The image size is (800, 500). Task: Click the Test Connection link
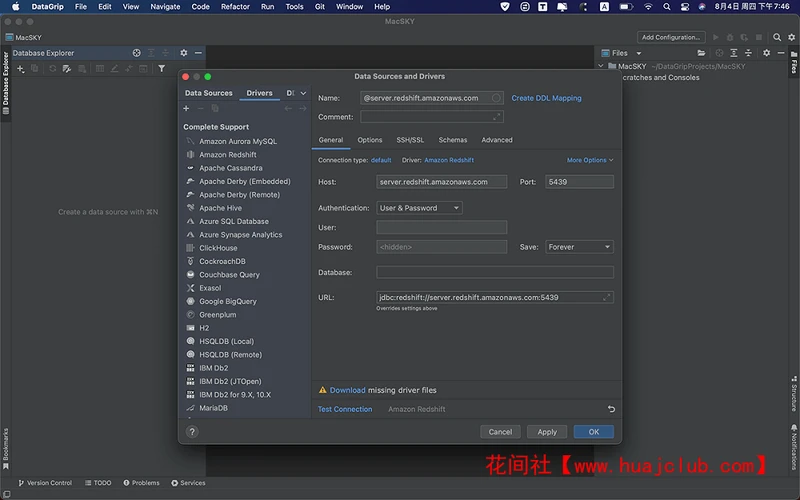(x=345, y=409)
